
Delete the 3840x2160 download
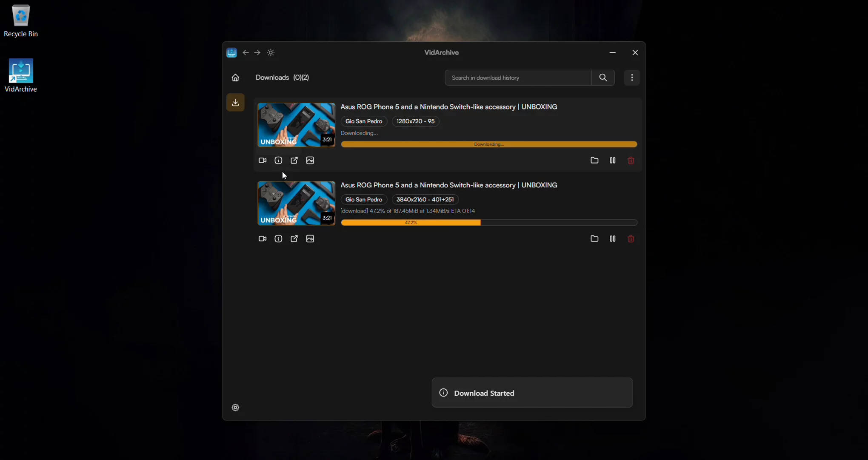pyautogui.click(x=631, y=239)
